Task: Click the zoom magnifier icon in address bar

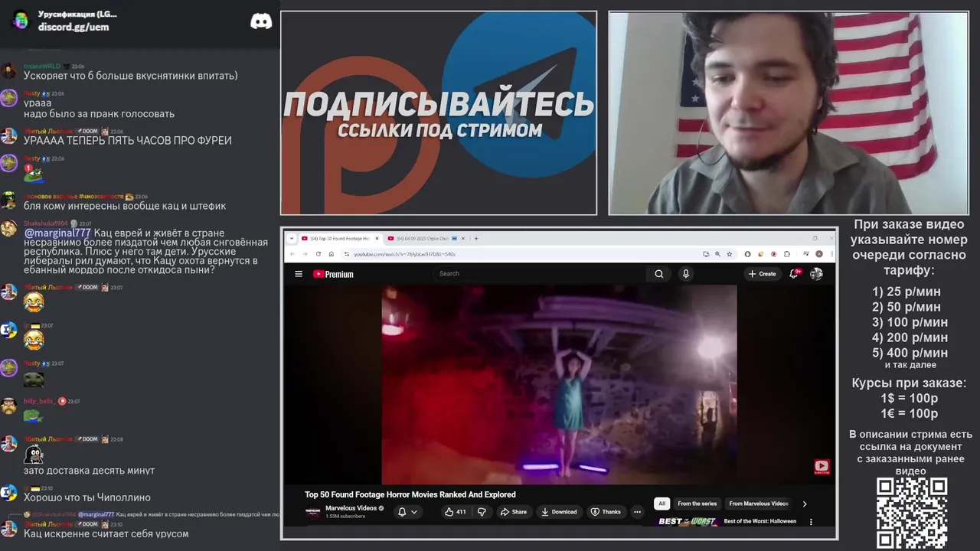Action: tap(717, 254)
